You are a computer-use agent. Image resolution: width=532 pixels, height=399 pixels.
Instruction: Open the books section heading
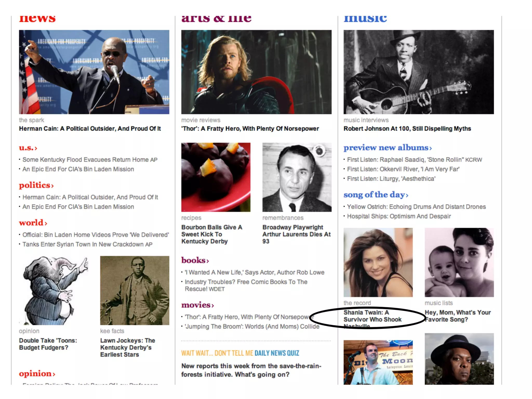[195, 260]
